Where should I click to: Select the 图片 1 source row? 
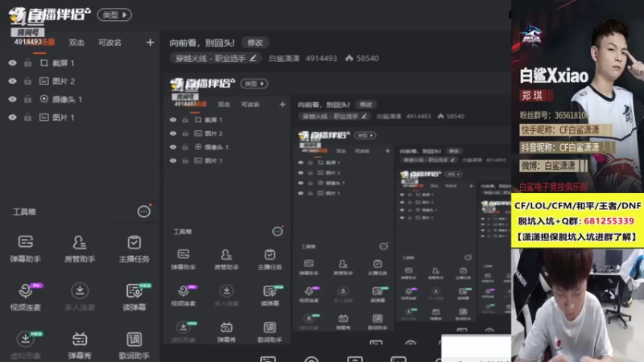click(80, 117)
